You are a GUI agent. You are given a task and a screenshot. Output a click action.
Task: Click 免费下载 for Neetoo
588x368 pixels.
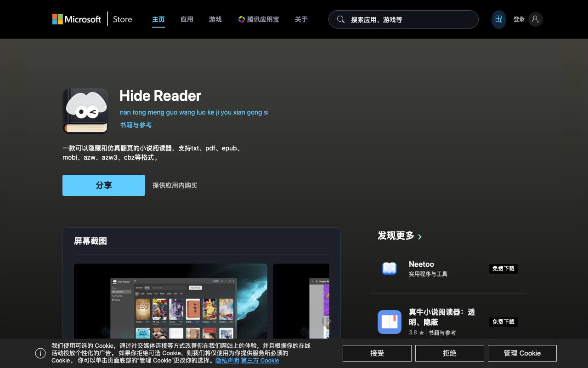tap(503, 269)
